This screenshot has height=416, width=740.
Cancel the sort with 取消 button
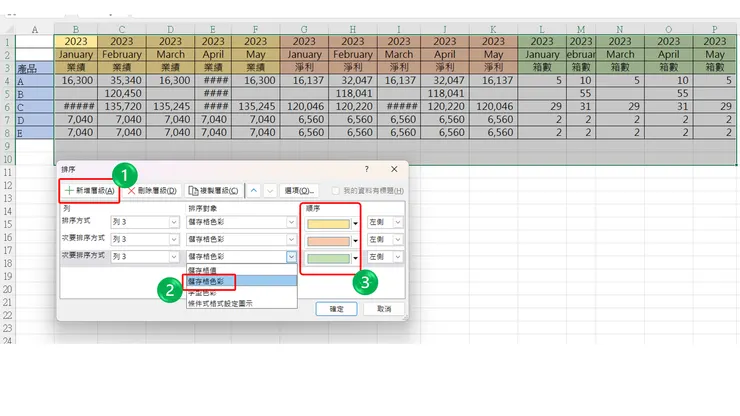click(384, 309)
